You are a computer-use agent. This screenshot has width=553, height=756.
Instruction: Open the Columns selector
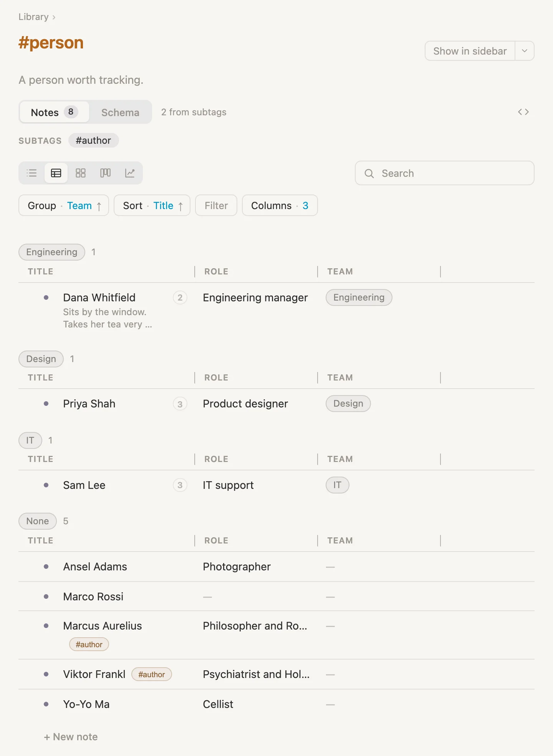point(280,205)
